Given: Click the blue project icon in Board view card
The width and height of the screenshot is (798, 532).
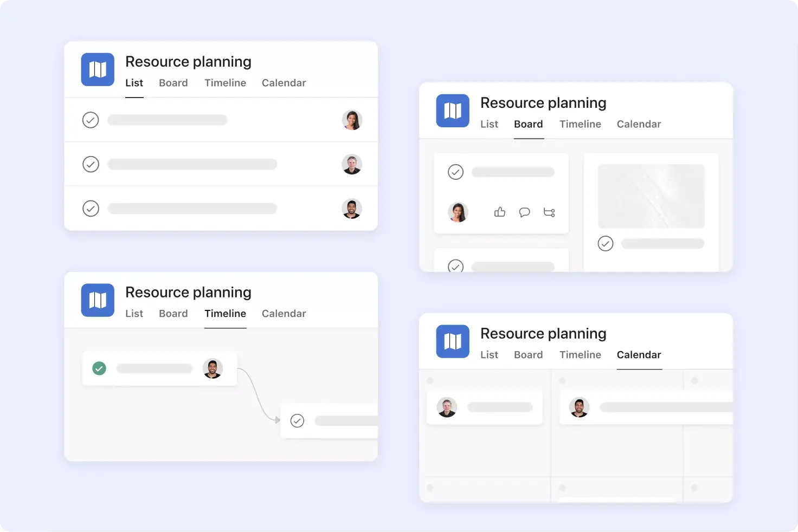Looking at the screenshot, I should coord(453,111).
